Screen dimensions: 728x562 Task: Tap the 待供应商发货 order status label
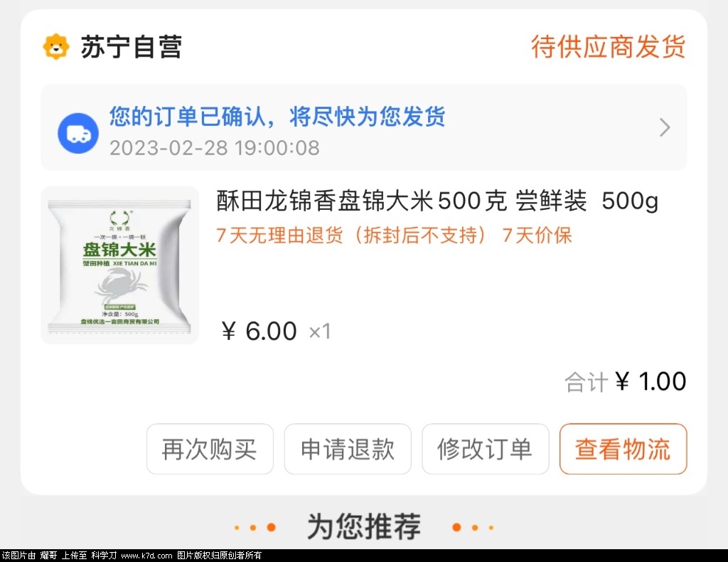(x=609, y=46)
